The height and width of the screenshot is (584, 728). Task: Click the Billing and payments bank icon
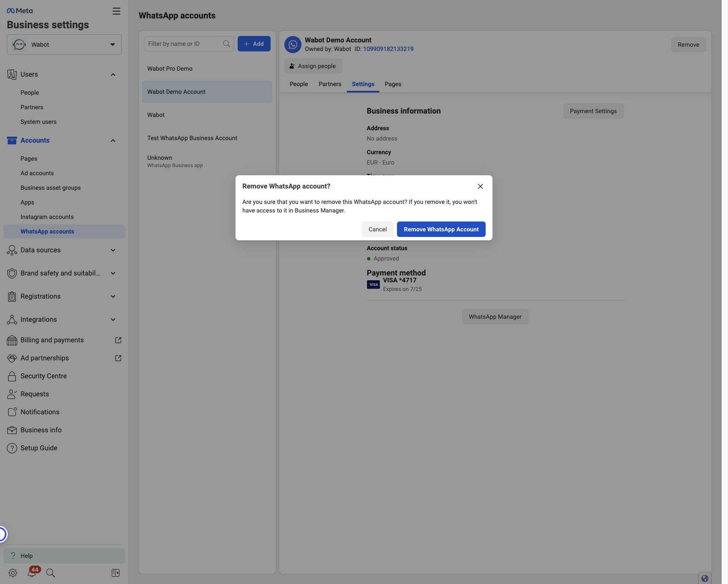click(x=12, y=340)
